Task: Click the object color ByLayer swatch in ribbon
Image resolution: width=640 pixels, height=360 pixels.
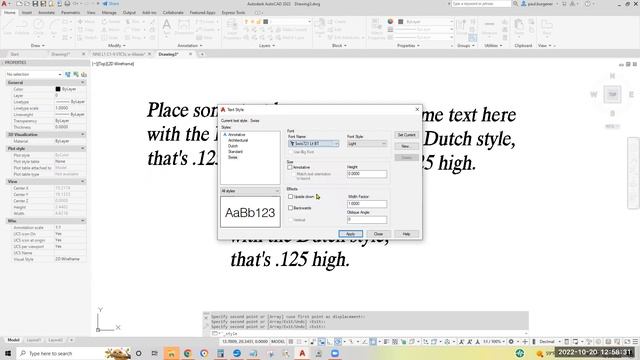Action: (400, 22)
